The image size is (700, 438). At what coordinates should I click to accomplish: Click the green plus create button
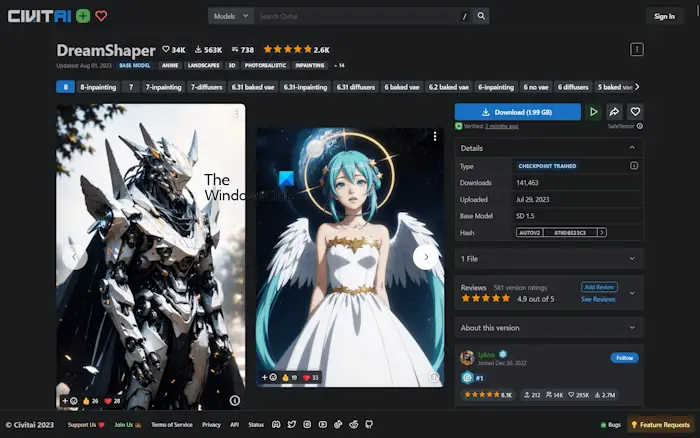tap(83, 16)
